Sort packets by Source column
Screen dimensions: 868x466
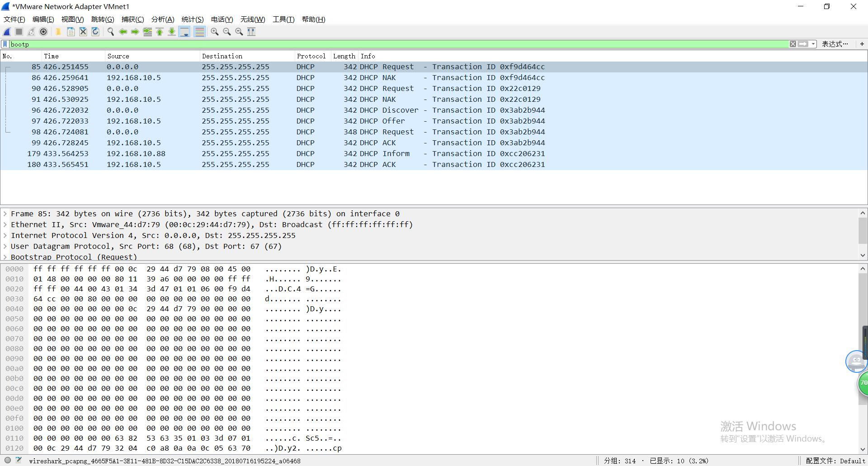[x=152, y=56]
